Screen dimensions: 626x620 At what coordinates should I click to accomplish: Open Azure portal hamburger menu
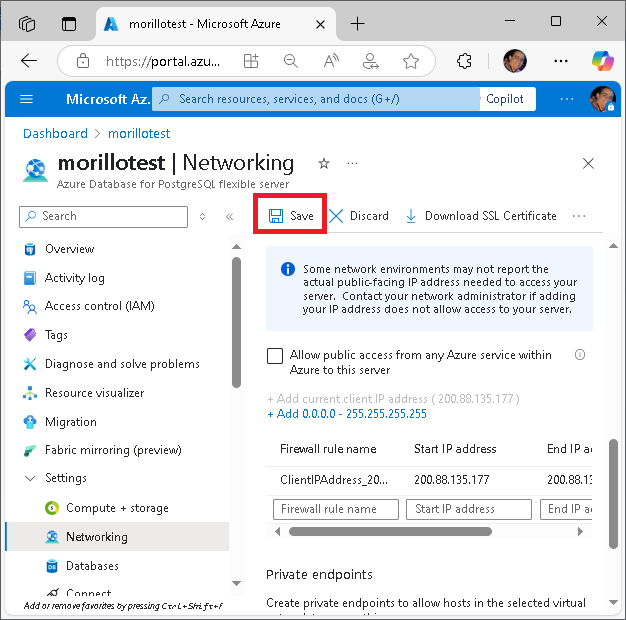(x=26, y=99)
